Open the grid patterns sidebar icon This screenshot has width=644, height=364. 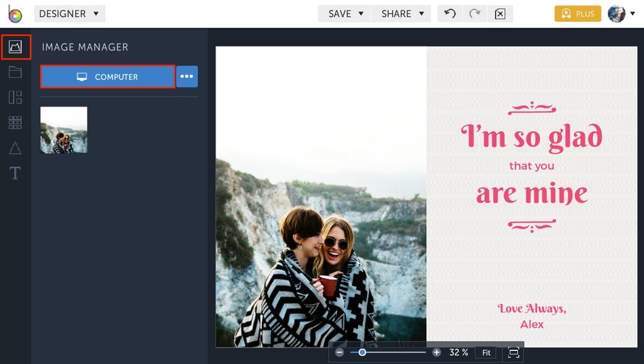coord(15,122)
